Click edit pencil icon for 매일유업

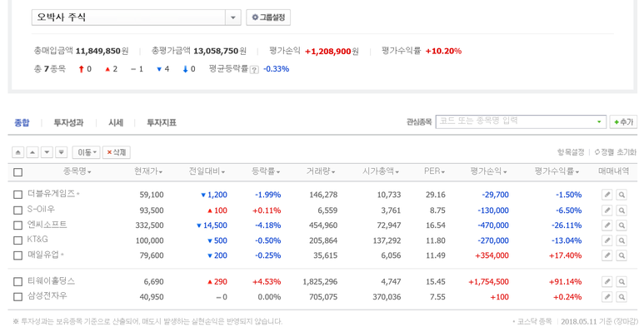(x=607, y=255)
